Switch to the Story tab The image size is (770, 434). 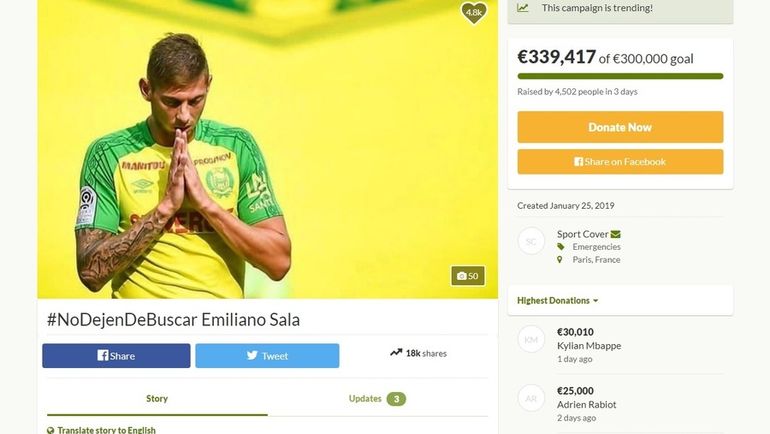(x=156, y=398)
